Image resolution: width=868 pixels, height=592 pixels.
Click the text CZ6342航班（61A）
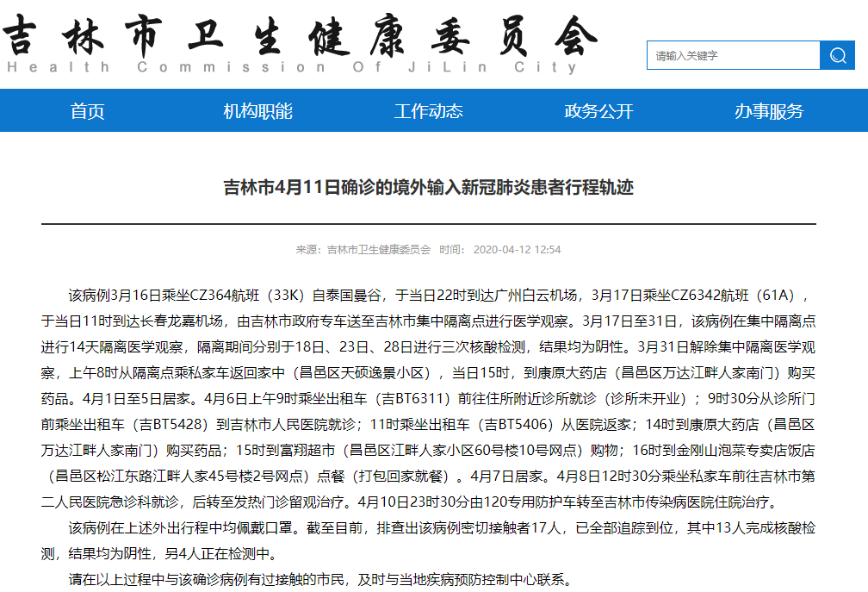point(732,296)
